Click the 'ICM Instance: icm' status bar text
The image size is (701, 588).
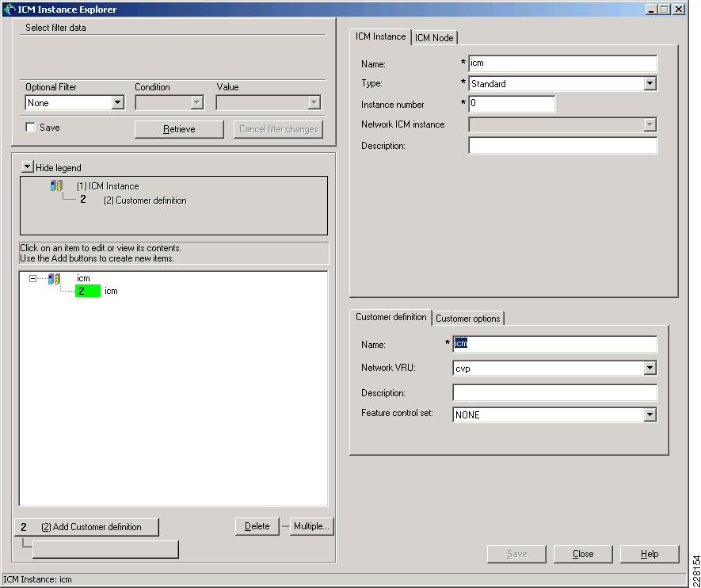coord(37,579)
